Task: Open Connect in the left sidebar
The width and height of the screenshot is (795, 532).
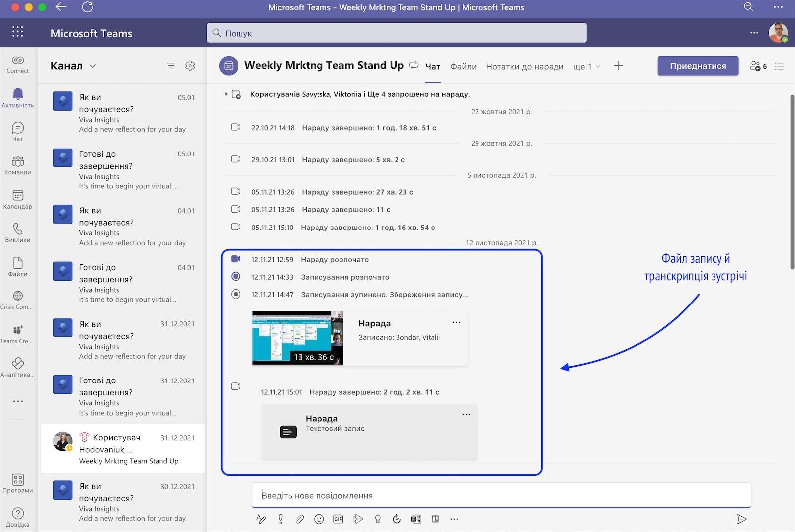Action: point(18,64)
